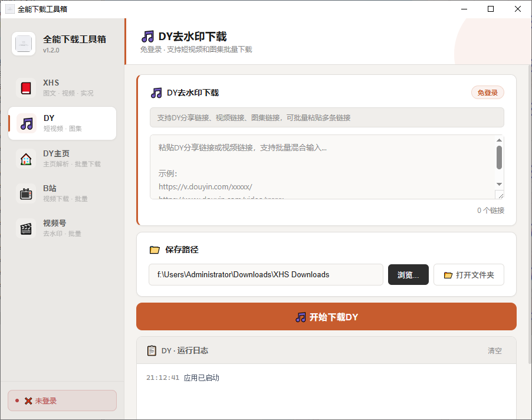The image size is (532, 420).
Task: Click the text area scrollbar thumb
Action: click(x=499, y=157)
